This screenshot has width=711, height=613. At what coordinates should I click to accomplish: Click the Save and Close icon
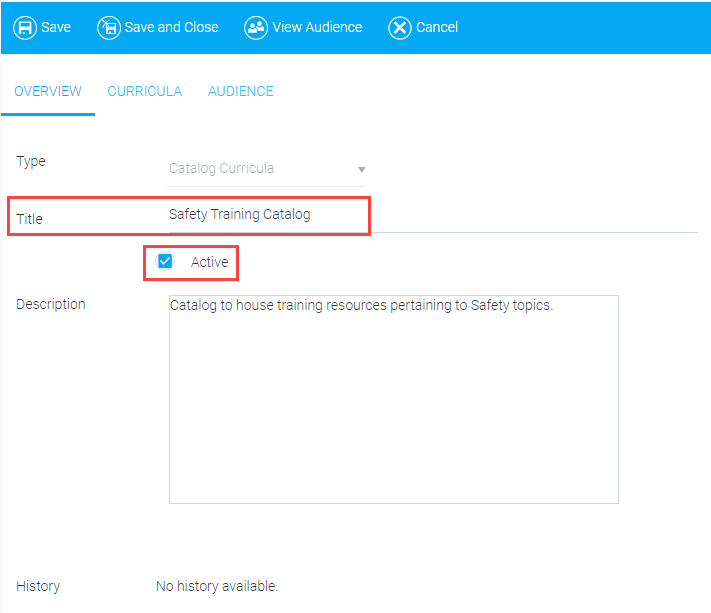(108, 27)
